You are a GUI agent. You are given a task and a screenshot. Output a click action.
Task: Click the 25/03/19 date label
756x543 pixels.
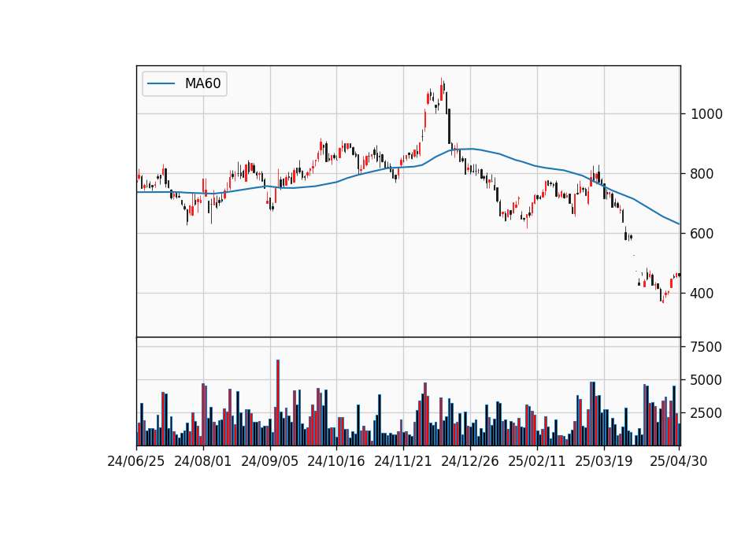[604, 462]
